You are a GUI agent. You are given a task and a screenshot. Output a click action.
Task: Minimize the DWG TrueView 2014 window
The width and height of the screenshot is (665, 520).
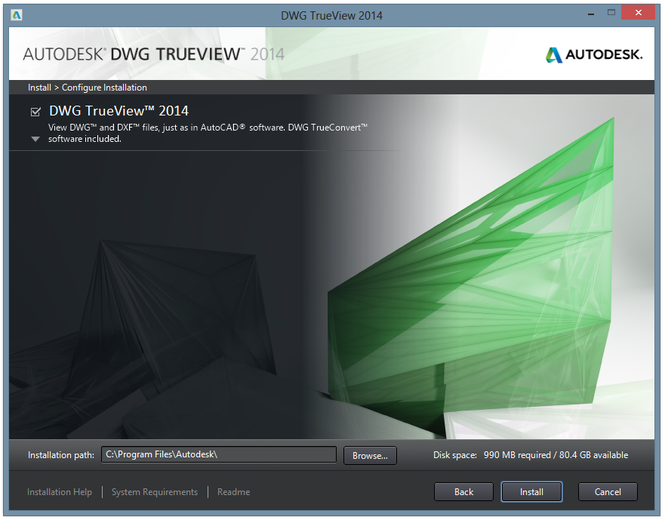tap(591, 14)
